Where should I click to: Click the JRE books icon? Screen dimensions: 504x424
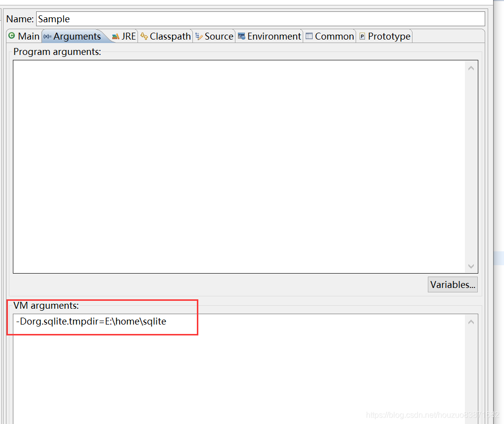(x=116, y=37)
